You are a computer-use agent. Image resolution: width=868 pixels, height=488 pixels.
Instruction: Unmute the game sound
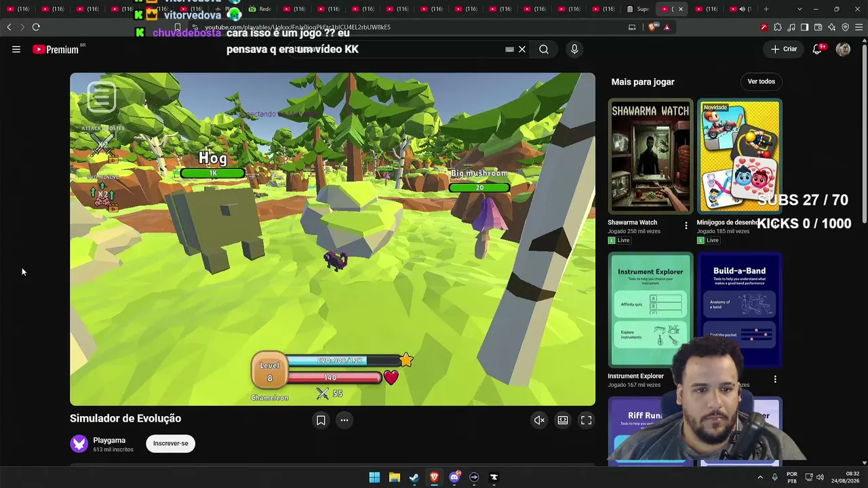pyautogui.click(x=539, y=420)
